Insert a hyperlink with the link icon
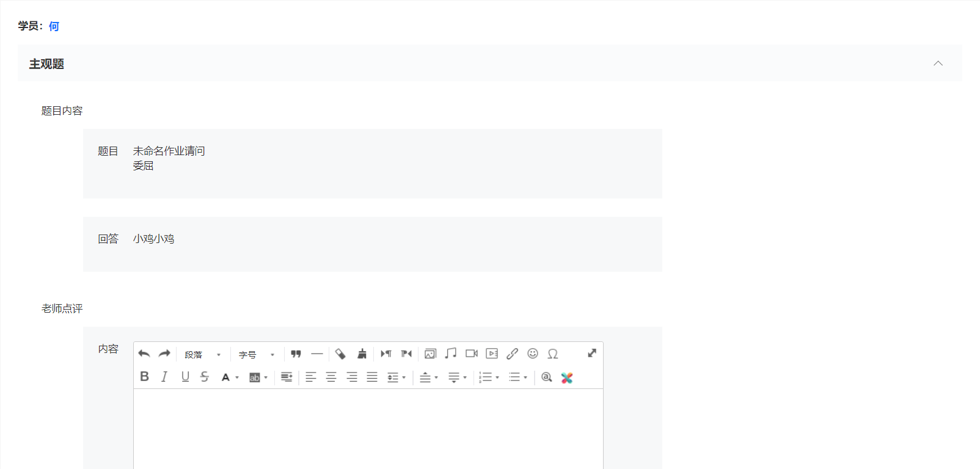Screen dimensions: 980x469 click(x=513, y=354)
